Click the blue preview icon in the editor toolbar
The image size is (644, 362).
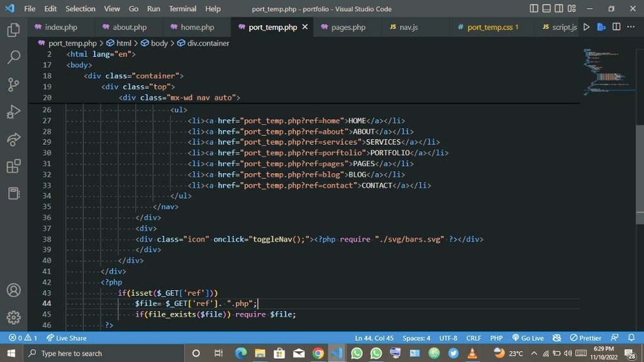[601, 26]
